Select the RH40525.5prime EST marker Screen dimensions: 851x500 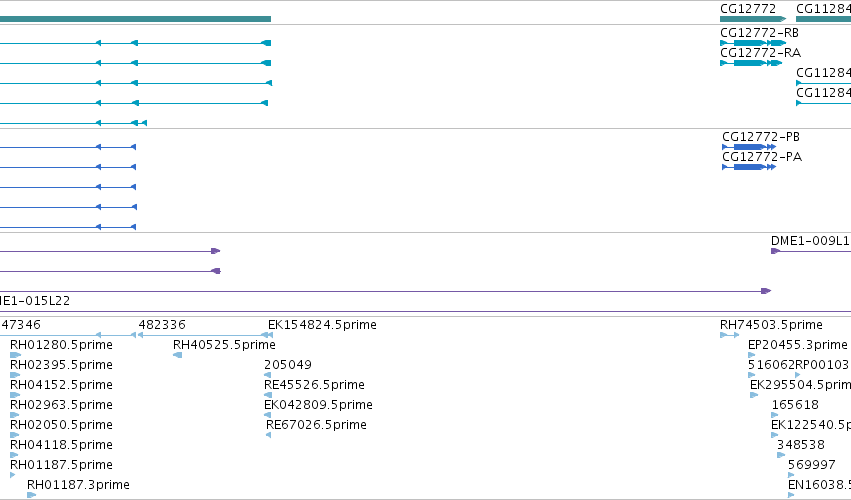177,355
